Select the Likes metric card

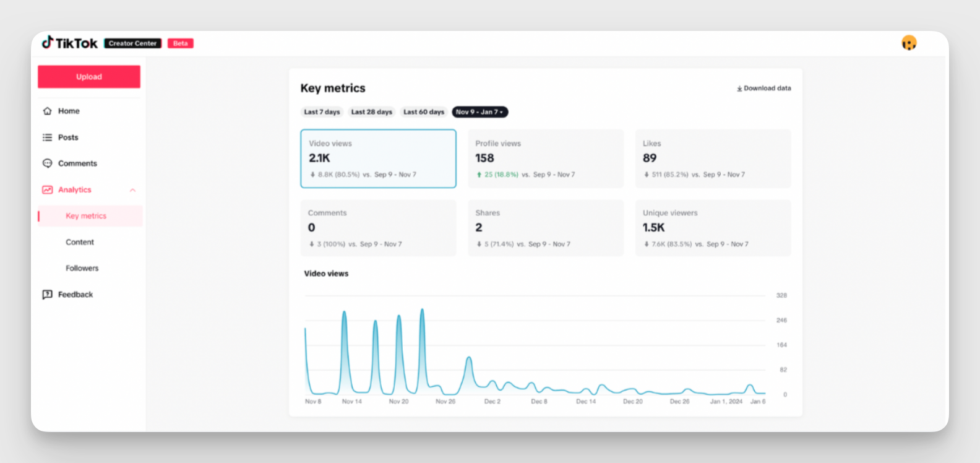tap(713, 158)
